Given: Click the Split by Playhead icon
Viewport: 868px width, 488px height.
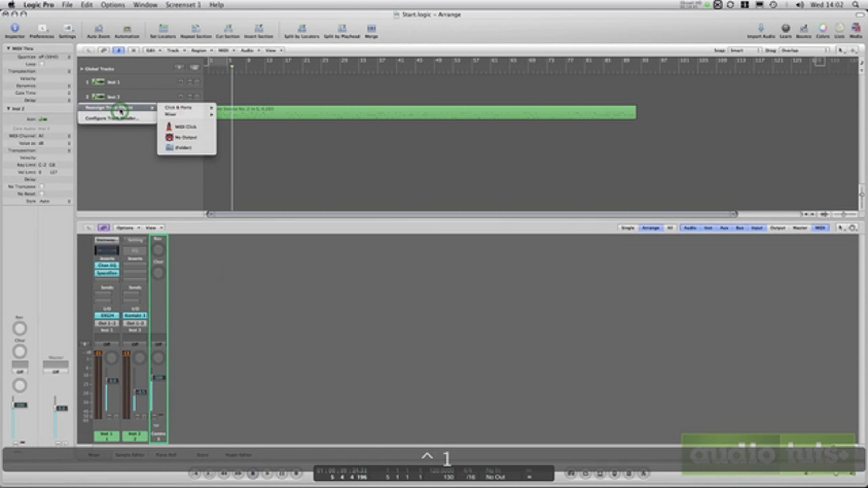Looking at the screenshot, I should [x=342, y=31].
